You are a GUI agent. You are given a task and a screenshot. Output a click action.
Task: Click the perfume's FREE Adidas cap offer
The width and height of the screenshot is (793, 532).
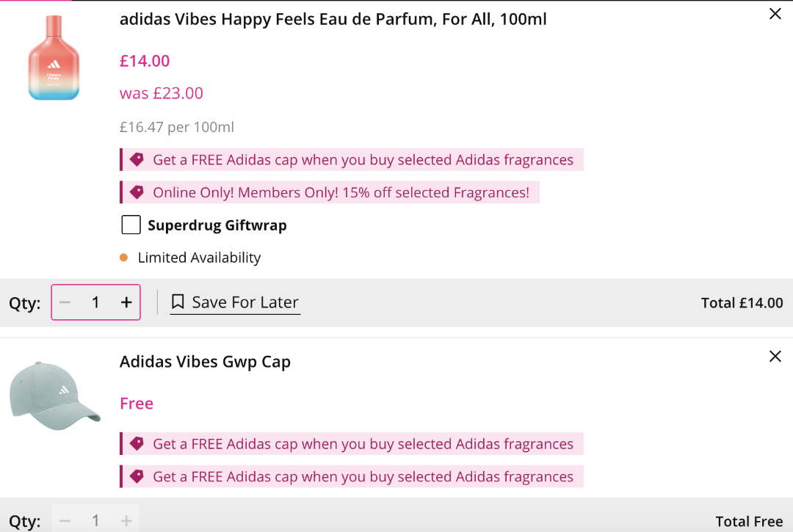pyautogui.click(x=363, y=160)
